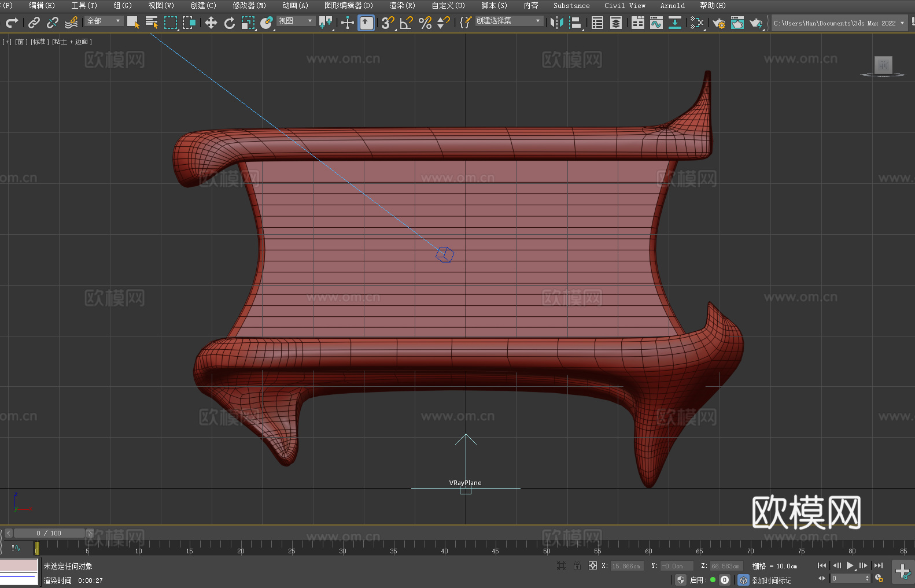
Task: Open the 视图 reference coordinate dropdown
Action: pyautogui.click(x=296, y=21)
